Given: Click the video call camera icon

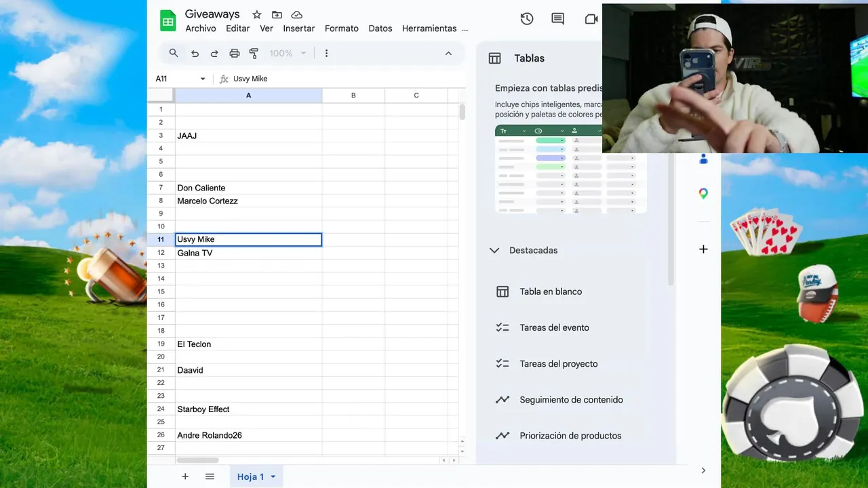Looking at the screenshot, I should pyautogui.click(x=591, y=19).
